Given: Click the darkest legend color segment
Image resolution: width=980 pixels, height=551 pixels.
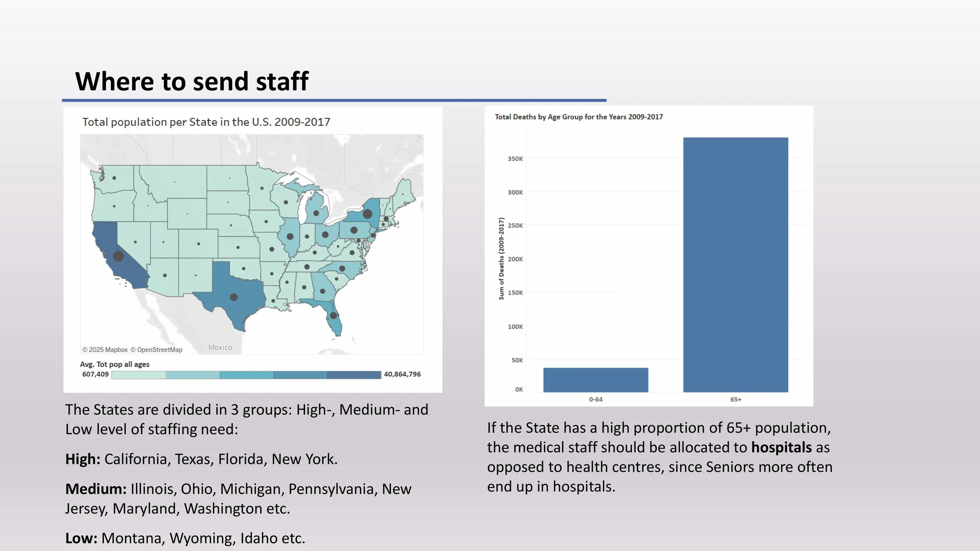Looking at the screenshot, I should pos(354,375).
